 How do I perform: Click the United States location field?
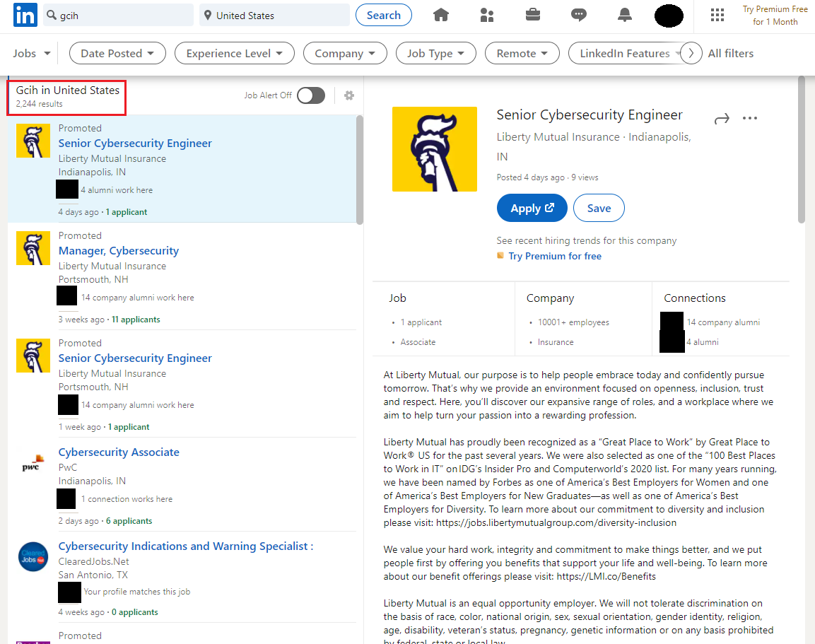click(275, 15)
